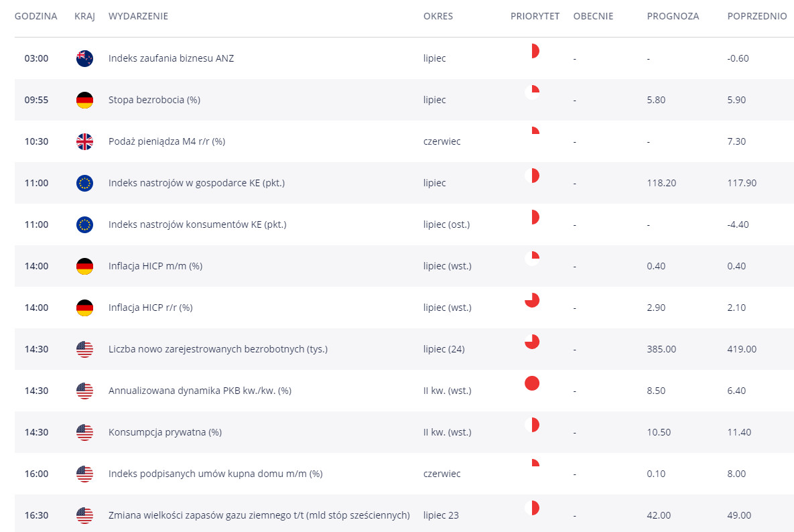Viewport: 794px width, 532px height.
Task: Click priority indicator for Stopa bezrobocia
Action: (532, 92)
